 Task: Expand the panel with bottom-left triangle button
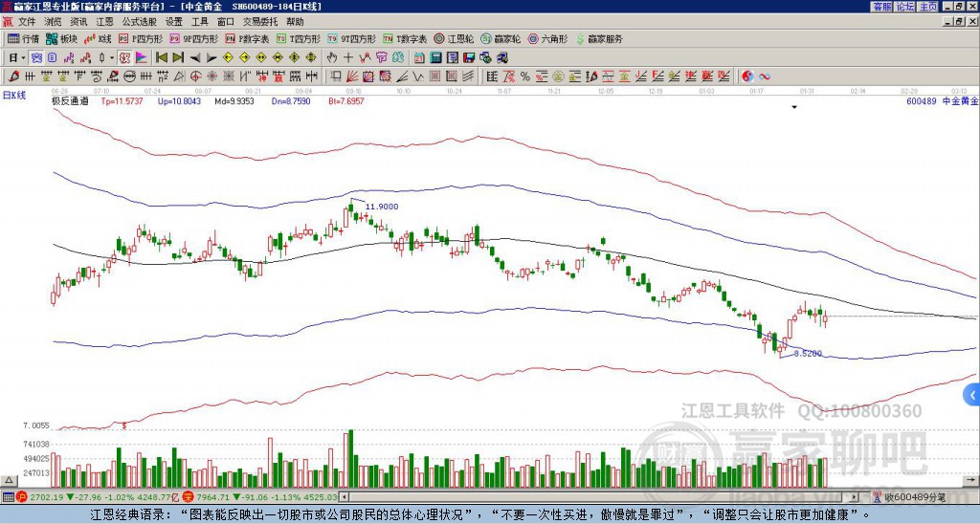click(x=9, y=480)
